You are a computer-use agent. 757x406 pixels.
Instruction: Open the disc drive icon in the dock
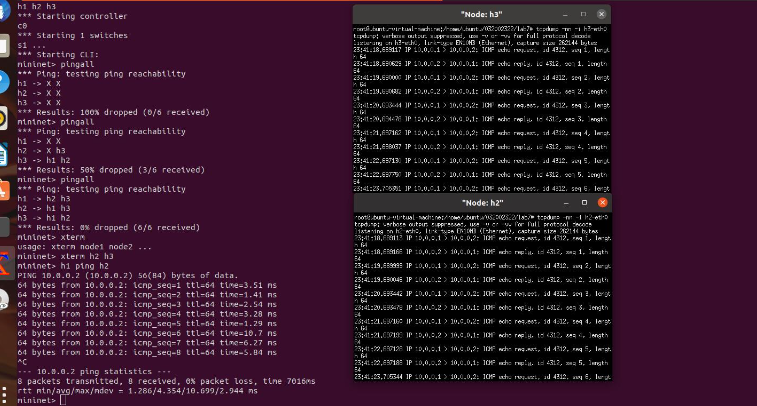coord(4,300)
